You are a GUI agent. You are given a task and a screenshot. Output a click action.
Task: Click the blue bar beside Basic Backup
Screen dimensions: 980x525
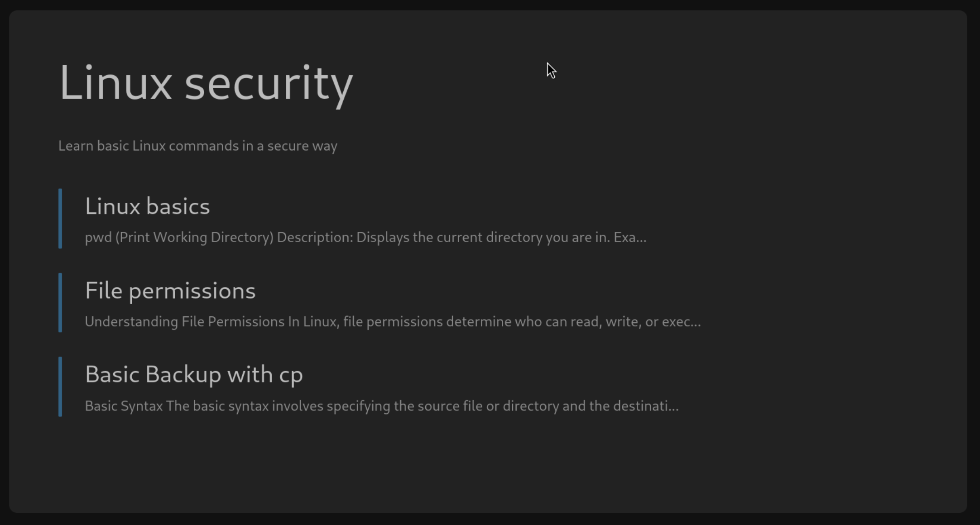pyautogui.click(x=60, y=387)
